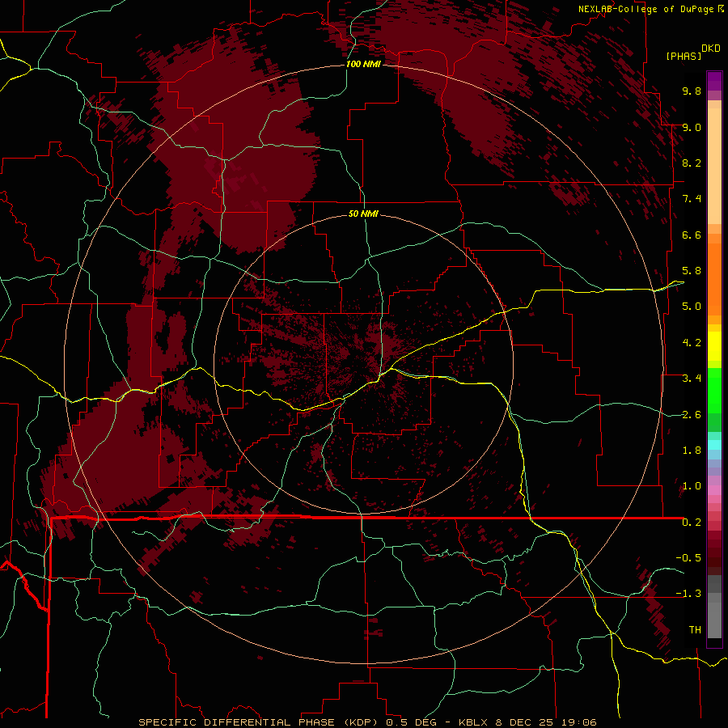Click the 7.4 scale value
Viewport: 728px width, 728px height.
[x=692, y=199]
